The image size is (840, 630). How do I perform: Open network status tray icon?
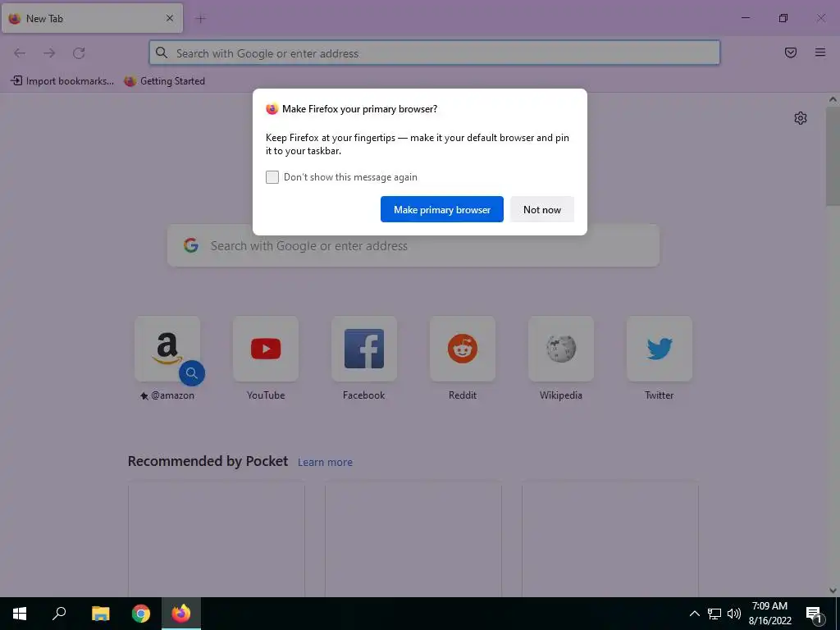(714, 614)
